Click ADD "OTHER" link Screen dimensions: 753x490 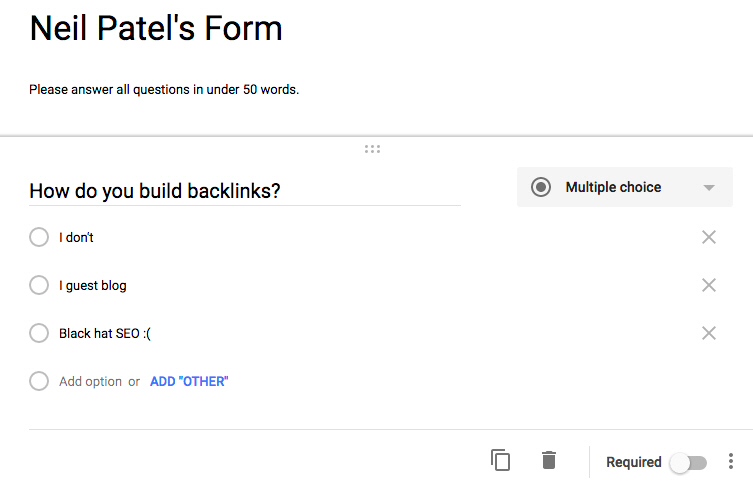[x=189, y=381]
